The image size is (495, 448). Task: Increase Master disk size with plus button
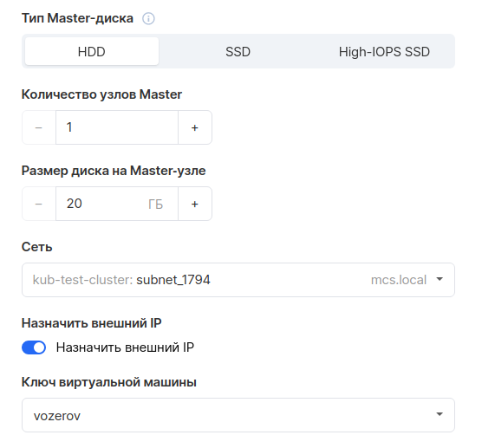195,204
